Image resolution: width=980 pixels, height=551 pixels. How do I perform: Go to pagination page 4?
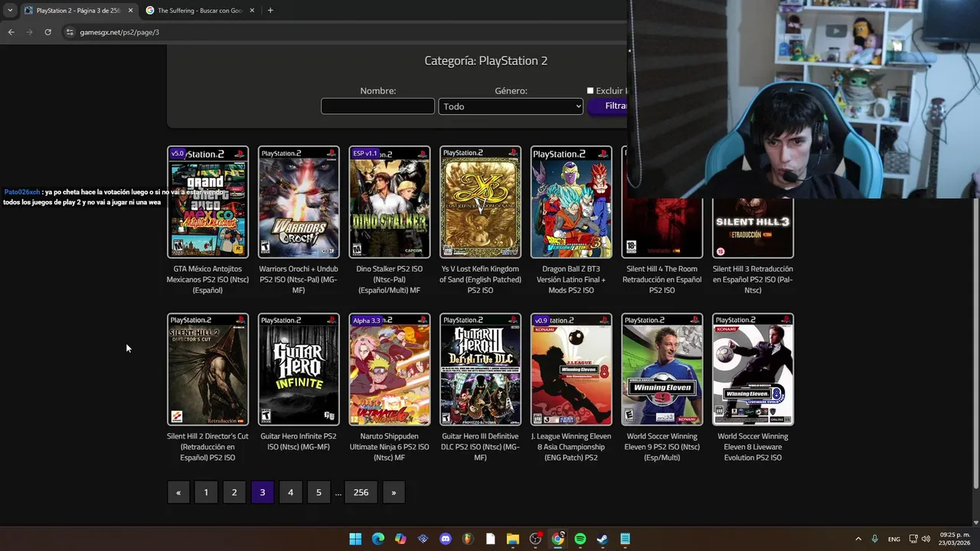coord(290,492)
